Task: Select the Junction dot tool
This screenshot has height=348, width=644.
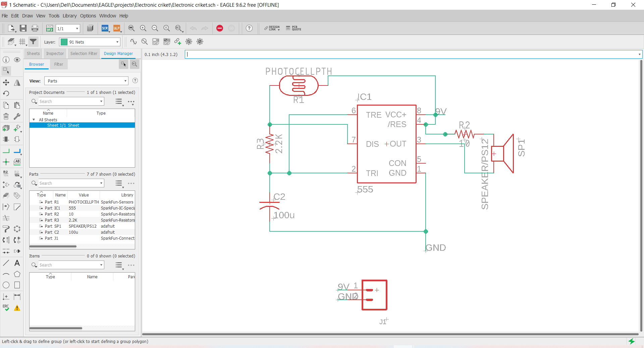Action: (6, 162)
